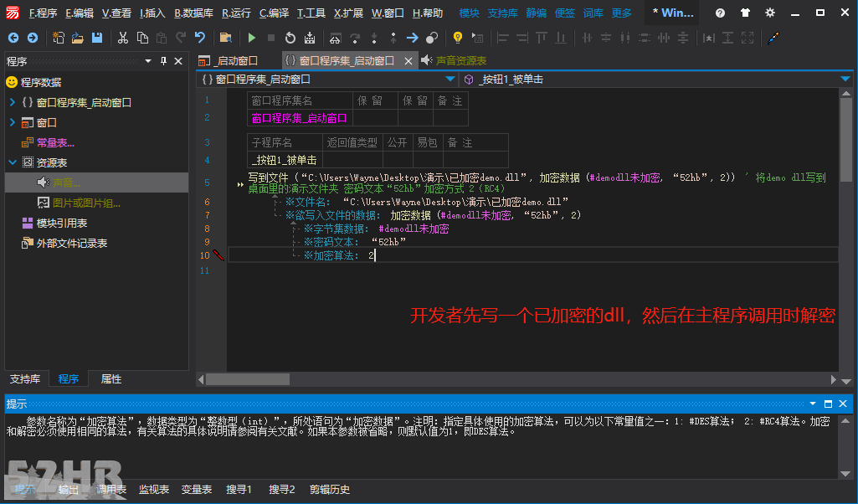Restart the program with the circular arrow icon

290,38
